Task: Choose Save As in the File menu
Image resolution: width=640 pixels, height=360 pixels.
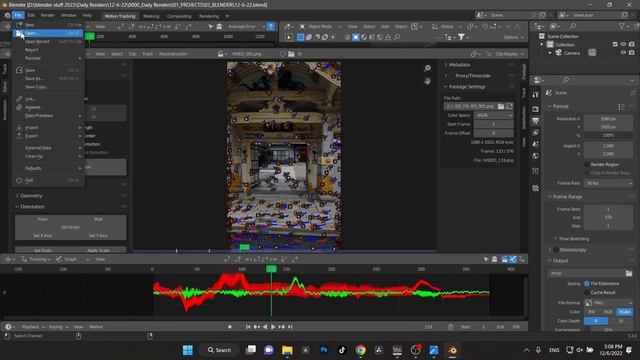Action: pyautogui.click(x=48, y=78)
